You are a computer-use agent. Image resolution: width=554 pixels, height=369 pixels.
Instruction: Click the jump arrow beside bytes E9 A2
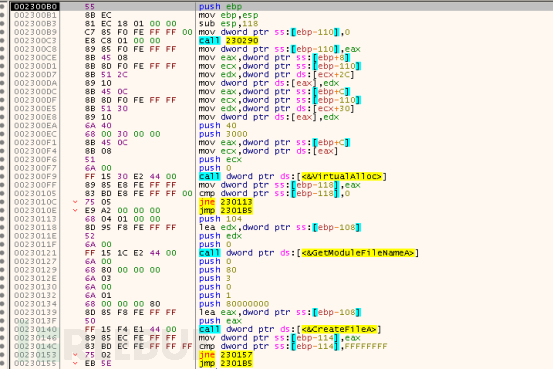pos(75,210)
